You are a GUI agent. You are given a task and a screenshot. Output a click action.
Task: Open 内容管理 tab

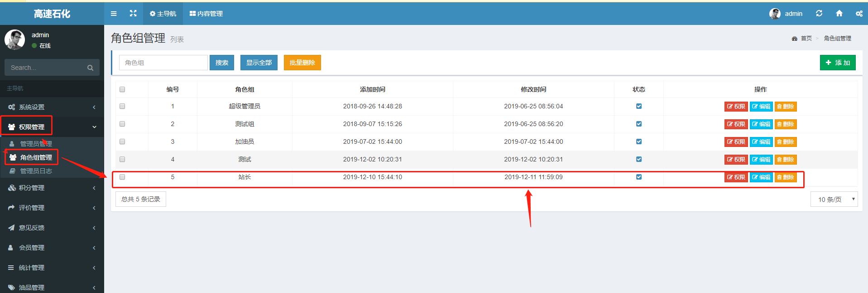(x=206, y=14)
